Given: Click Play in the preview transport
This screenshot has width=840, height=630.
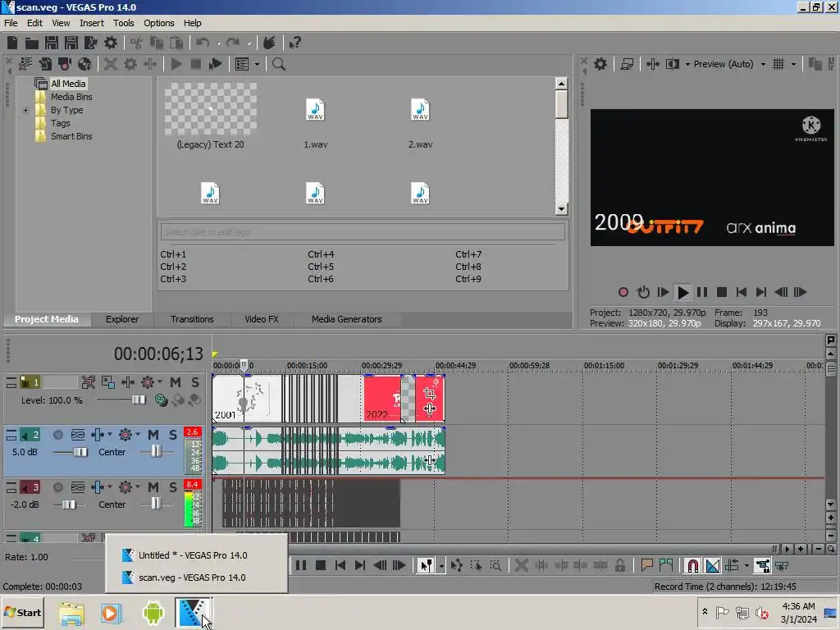Looking at the screenshot, I should pos(683,293).
